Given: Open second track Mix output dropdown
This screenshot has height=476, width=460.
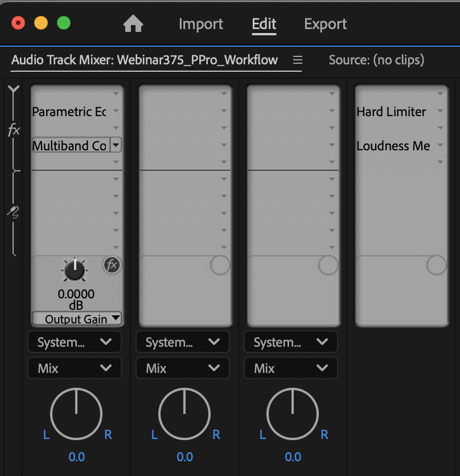Looking at the screenshot, I should click(183, 368).
